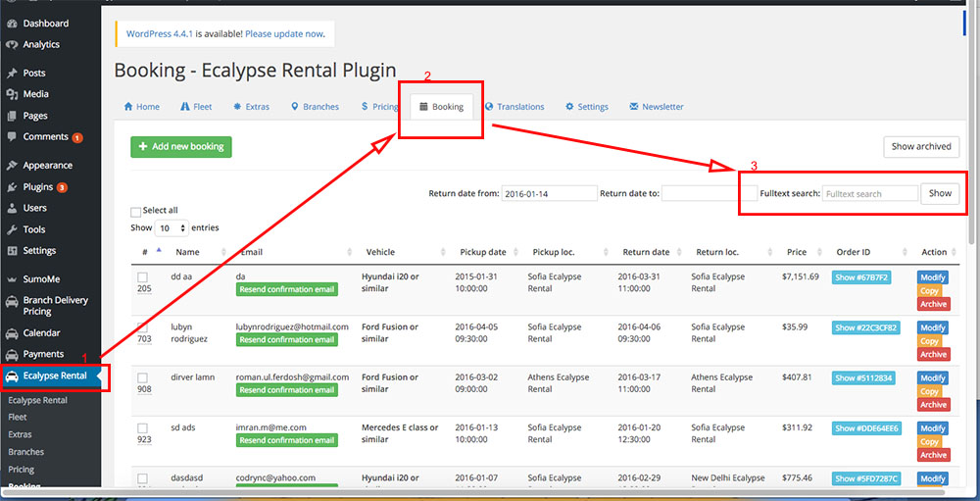Click the Home tab house icon
This screenshot has height=501, width=980.
[x=128, y=106]
